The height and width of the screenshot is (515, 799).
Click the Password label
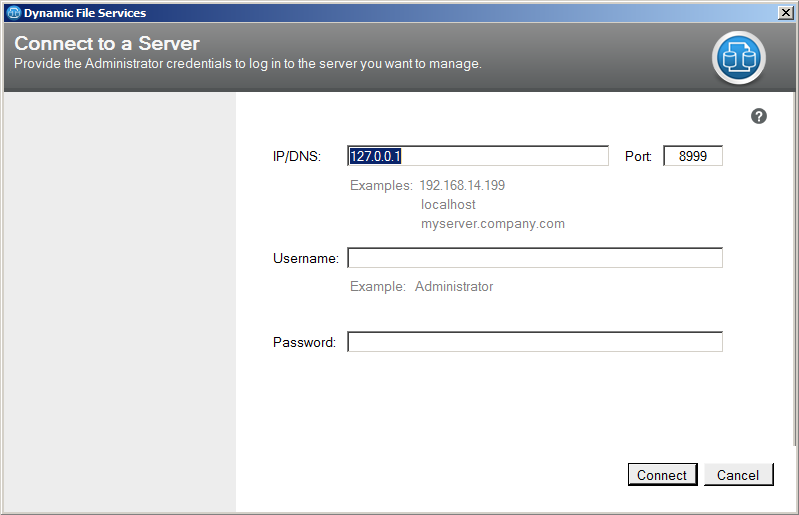coord(304,342)
